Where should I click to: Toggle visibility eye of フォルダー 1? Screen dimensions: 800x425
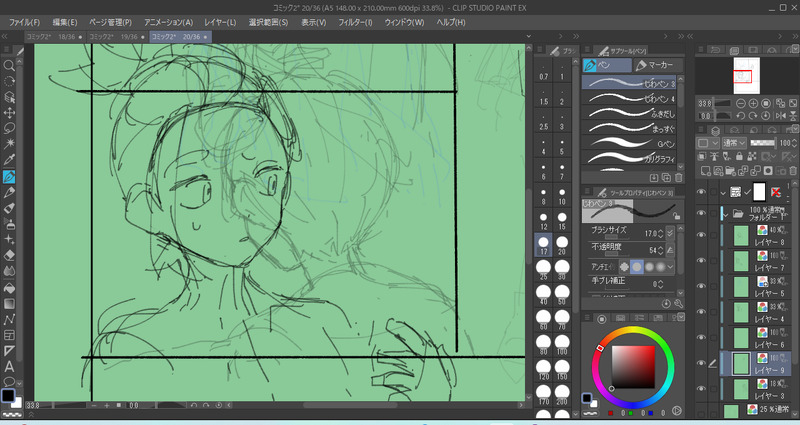tap(701, 213)
